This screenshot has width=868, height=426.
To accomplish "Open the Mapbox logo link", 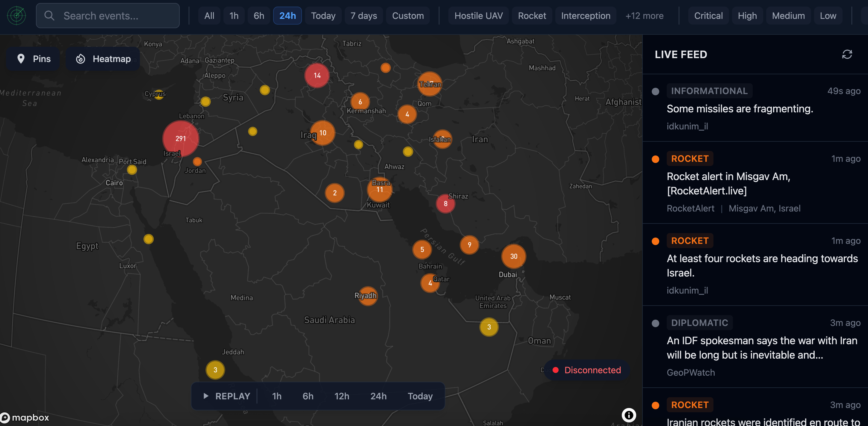I will coord(25,418).
